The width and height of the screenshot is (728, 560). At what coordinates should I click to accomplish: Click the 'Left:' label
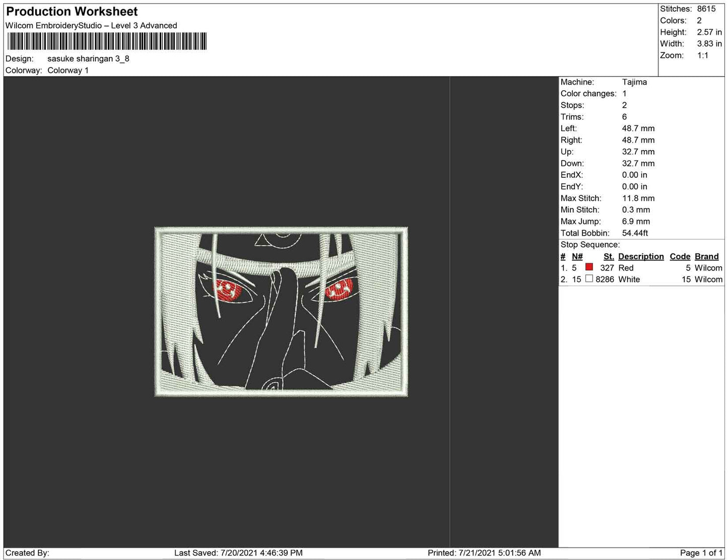tap(569, 128)
